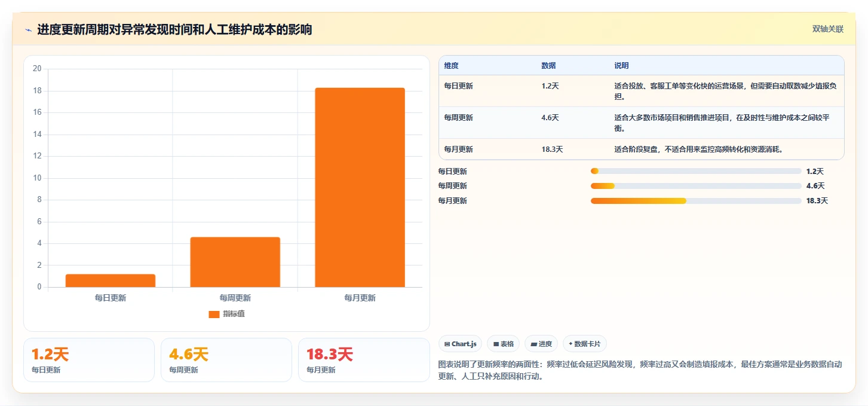868x406 pixels.
Task: Select the 1.2天 data card
Action: tap(89, 360)
